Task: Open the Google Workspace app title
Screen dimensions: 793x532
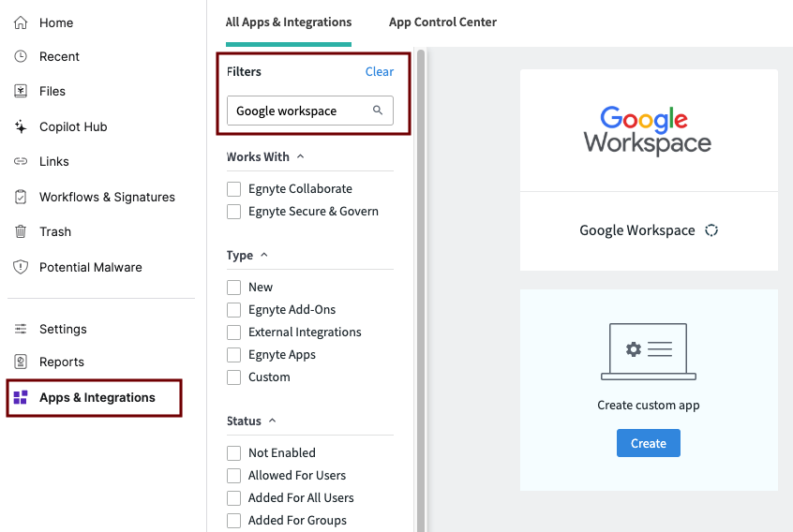Action: point(637,230)
